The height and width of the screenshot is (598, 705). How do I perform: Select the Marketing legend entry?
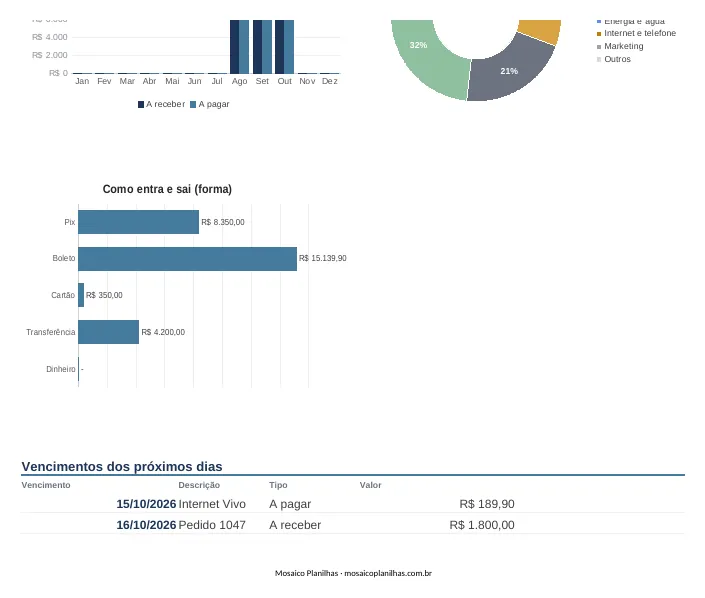(x=620, y=46)
